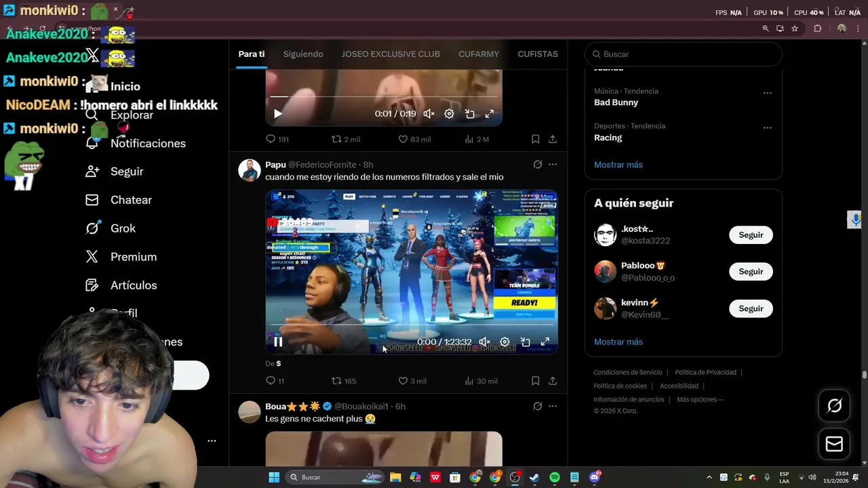Share the Papu post
Screen dimensions: 868x488
coord(553,381)
